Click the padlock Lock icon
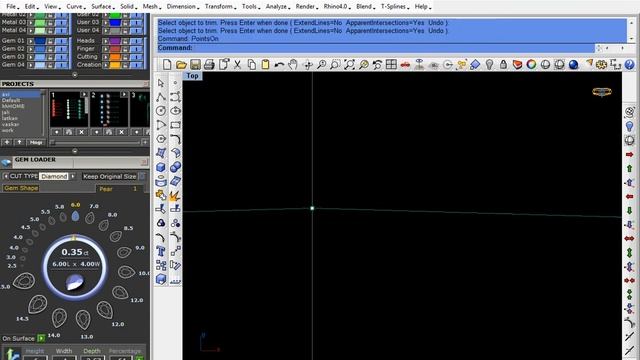The width and height of the screenshot is (640, 360). [503, 64]
